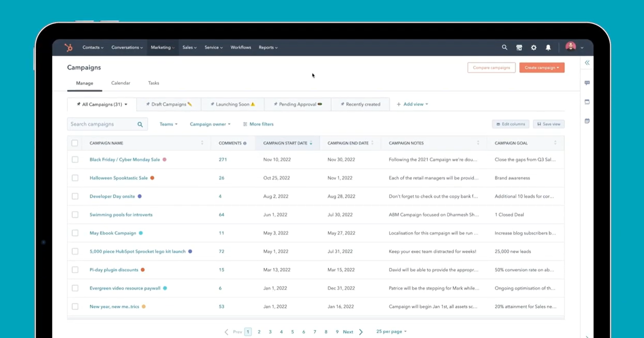The height and width of the screenshot is (338, 644).
Task: Expand the Service menu
Action: click(214, 48)
